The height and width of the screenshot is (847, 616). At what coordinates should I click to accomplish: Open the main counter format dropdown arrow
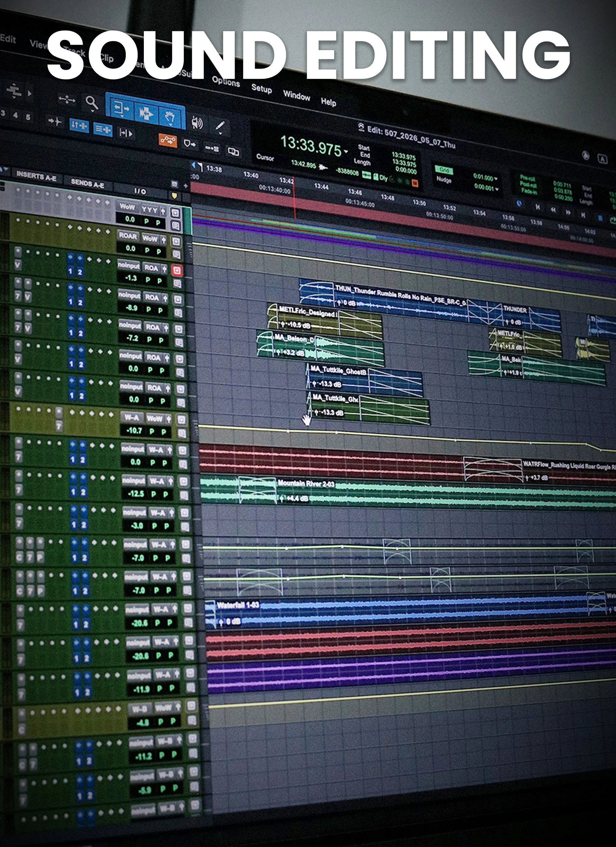[346, 152]
